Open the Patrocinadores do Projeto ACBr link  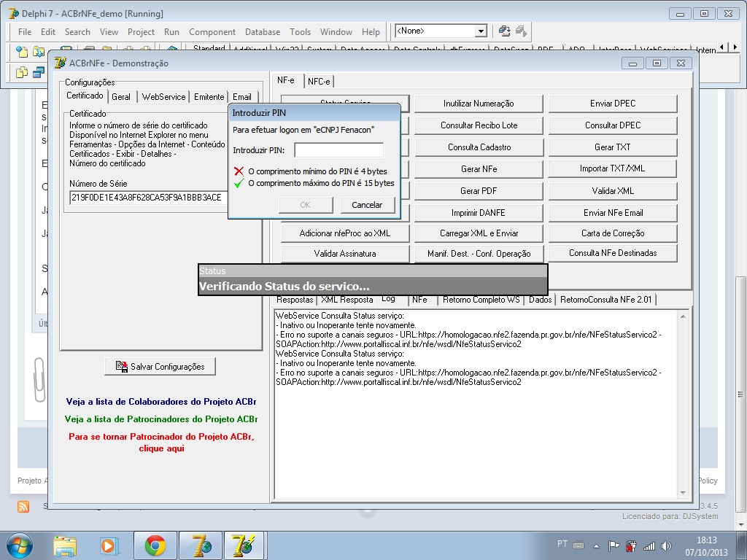pos(161,419)
